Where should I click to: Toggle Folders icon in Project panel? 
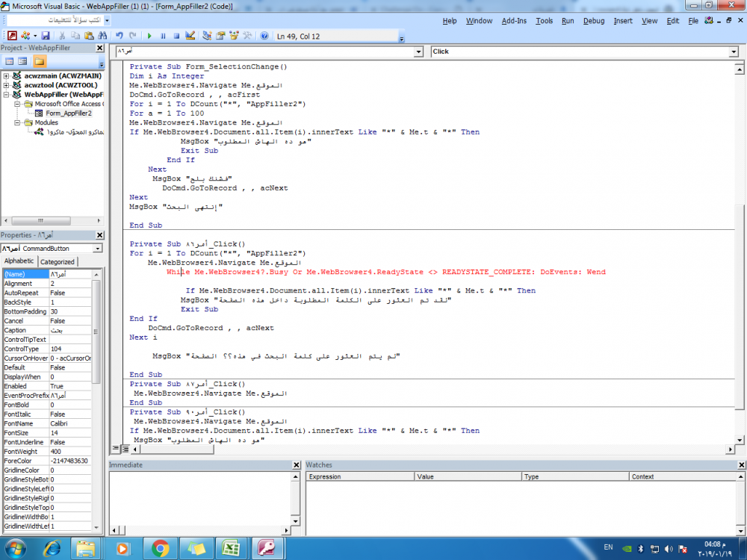pos(40,61)
